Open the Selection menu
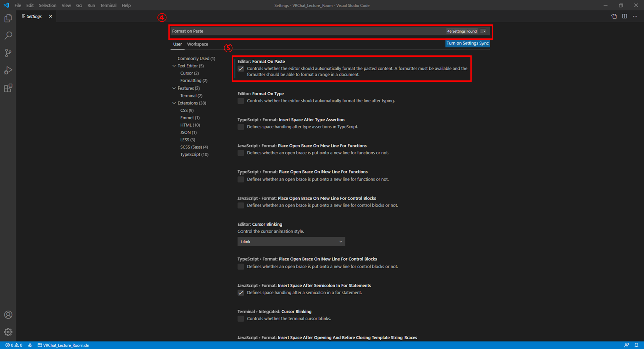 [x=48, y=5]
